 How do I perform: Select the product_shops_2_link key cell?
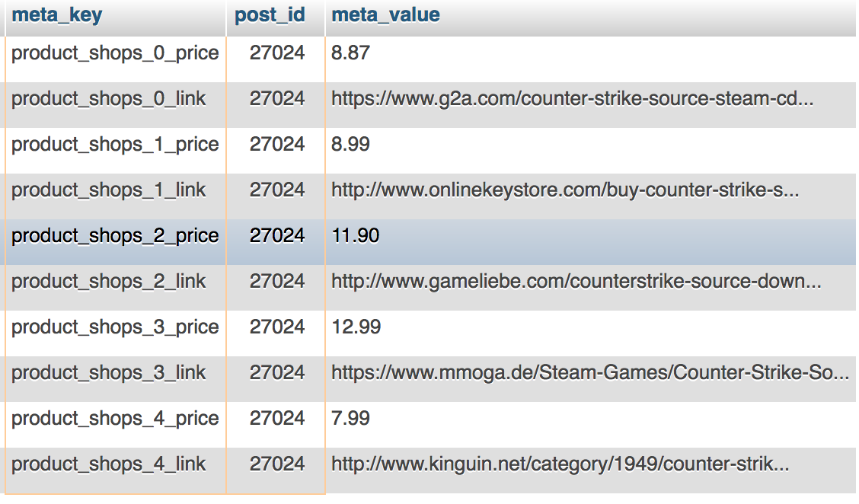pyautogui.click(x=116, y=288)
